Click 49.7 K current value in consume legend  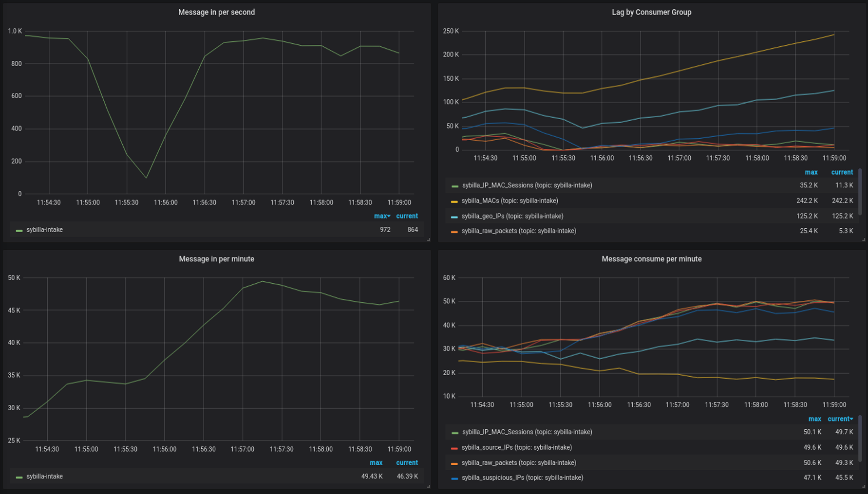pyautogui.click(x=844, y=432)
